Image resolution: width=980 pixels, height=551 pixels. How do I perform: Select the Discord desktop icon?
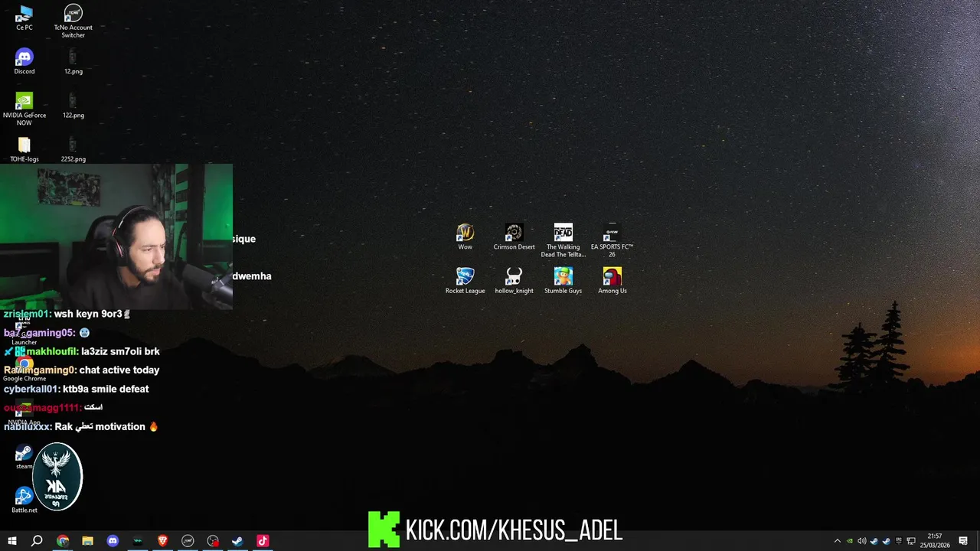tap(24, 62)
